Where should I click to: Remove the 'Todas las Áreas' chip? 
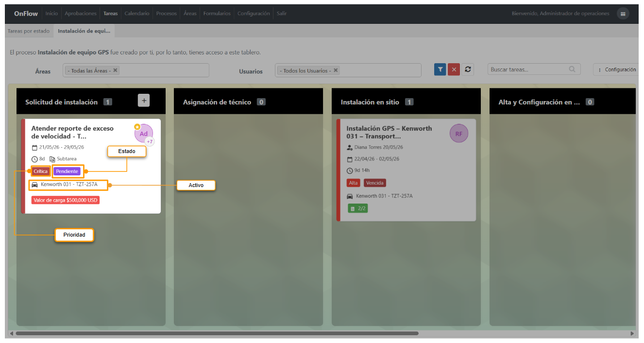click(x=115, y=70)
